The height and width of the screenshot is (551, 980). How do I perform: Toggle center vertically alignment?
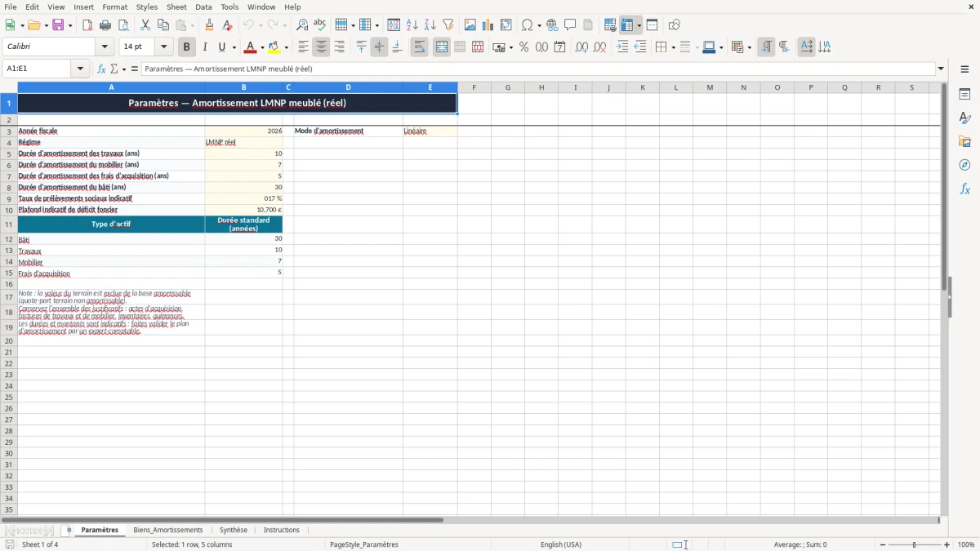pyautogui.click(x=379, y=47)
